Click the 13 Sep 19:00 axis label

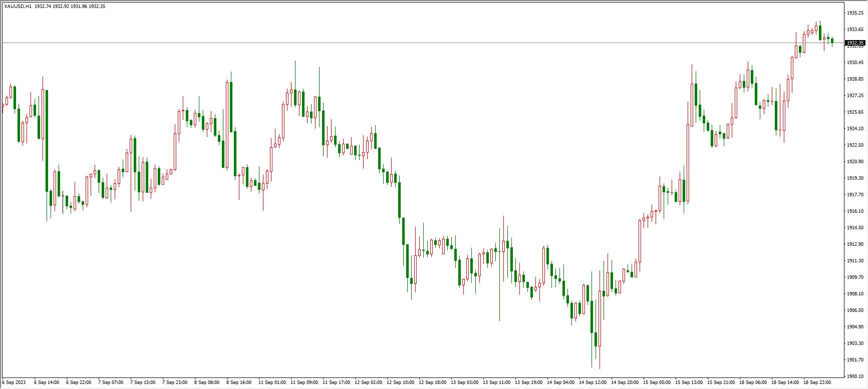(528, 382)
